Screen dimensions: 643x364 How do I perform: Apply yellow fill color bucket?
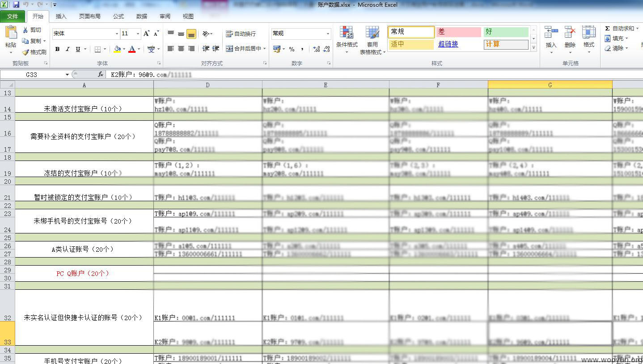click(x=117, y=49)
